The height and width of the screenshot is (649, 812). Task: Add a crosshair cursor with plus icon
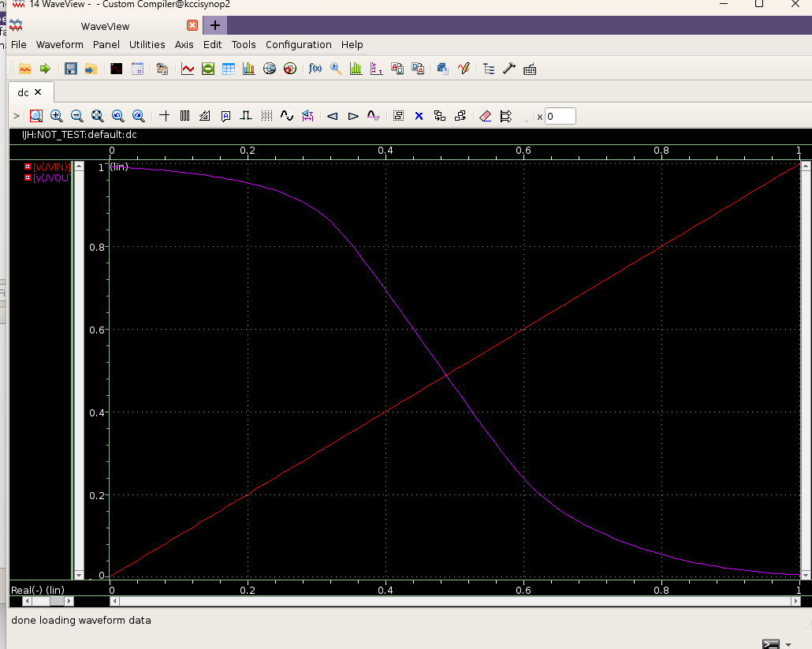[x=165, y=116]
